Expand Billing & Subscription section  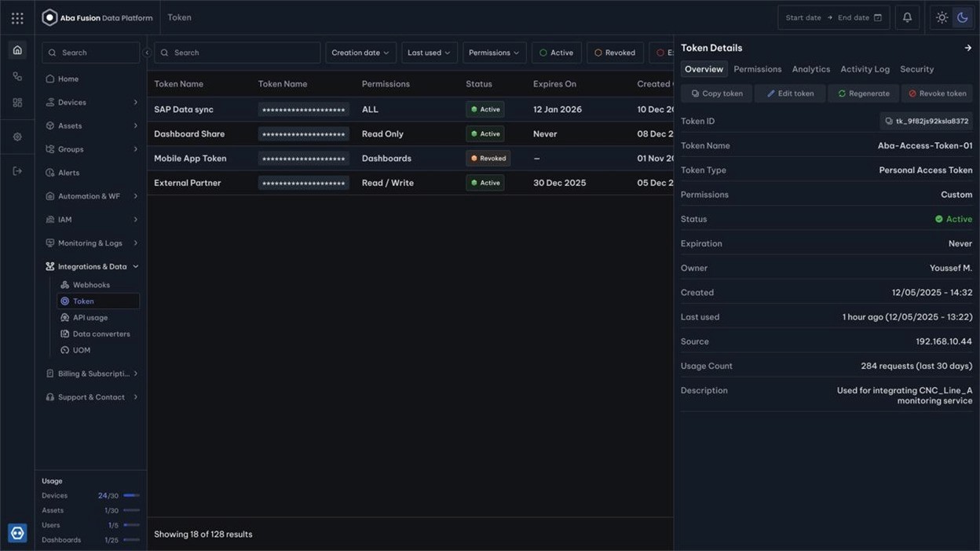tap(91, 374)
